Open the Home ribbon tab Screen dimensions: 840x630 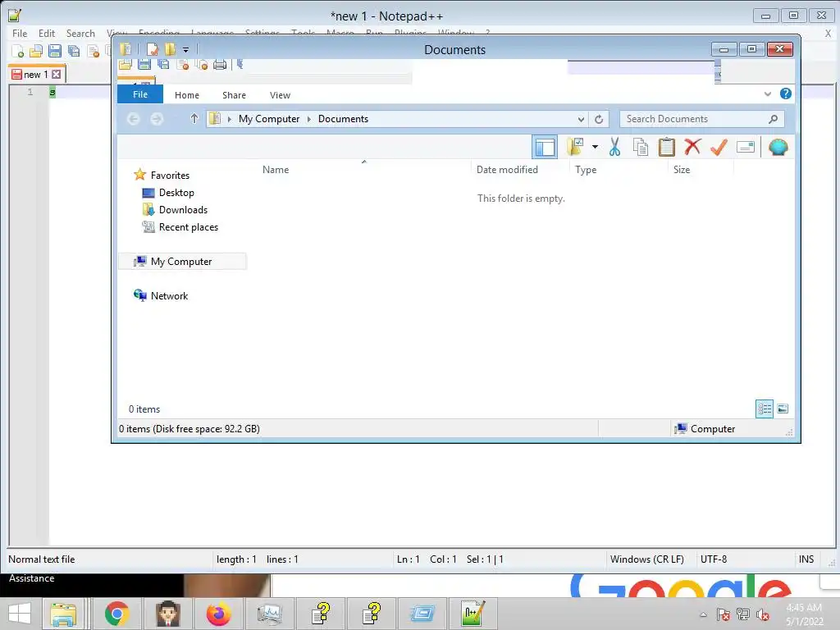click(x=187, y=95)
